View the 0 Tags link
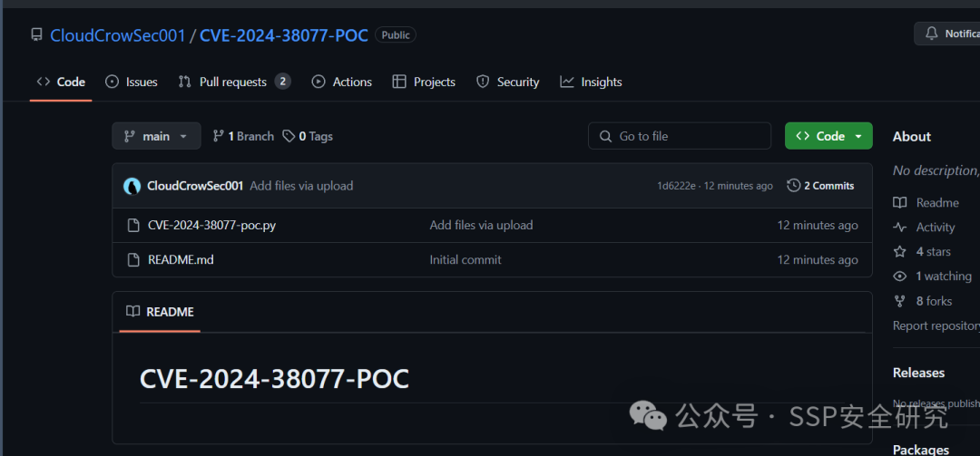 point(308,136)
